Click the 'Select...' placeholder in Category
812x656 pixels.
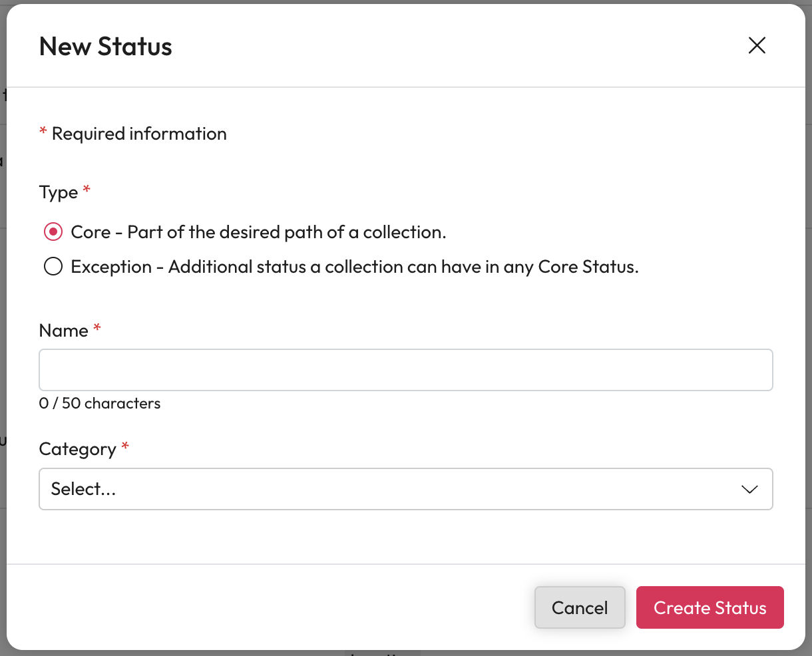click(83, 489)
